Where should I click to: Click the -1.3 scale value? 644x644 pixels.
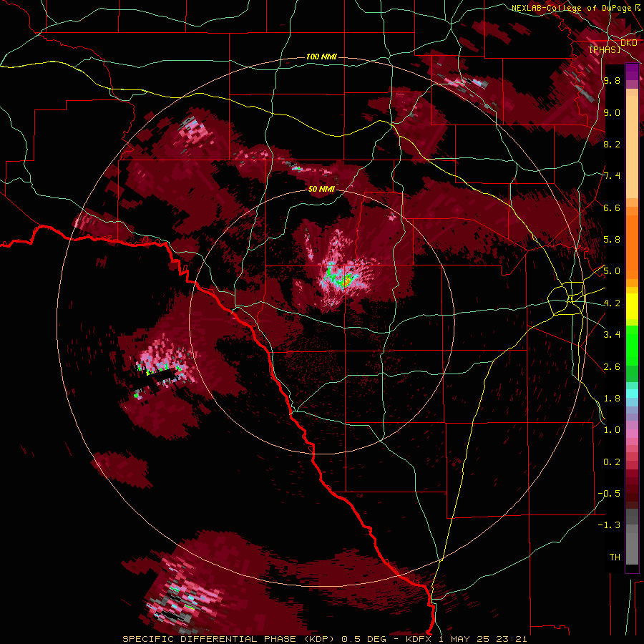tap(609, 525)
